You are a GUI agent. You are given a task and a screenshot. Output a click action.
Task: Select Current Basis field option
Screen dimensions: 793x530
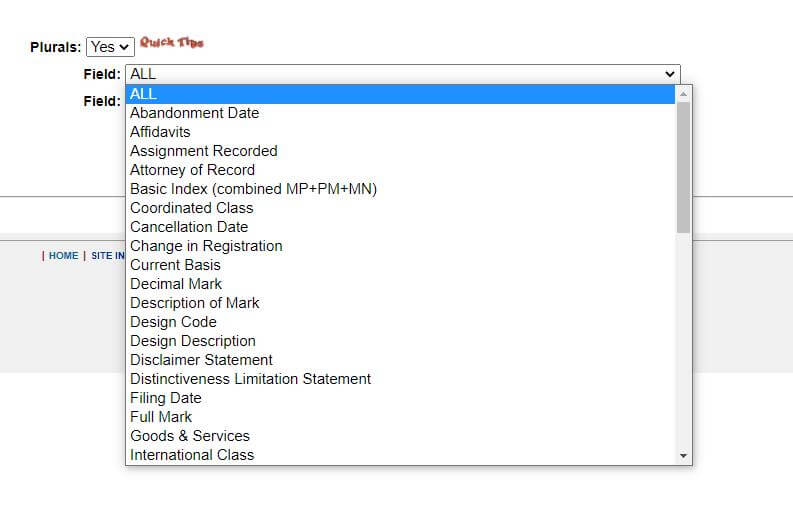click(175, 265)
